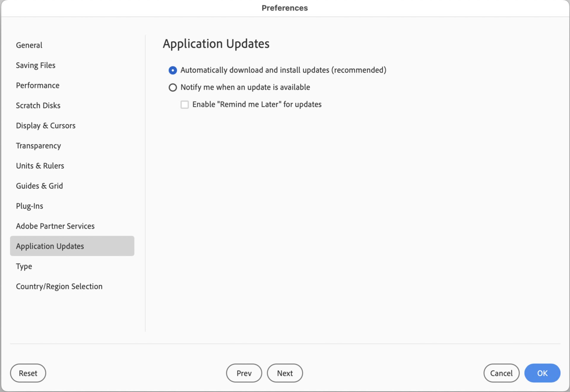
Task: Select Transparency preferences section
Action: pyautogui.click(x=39, y=145)
